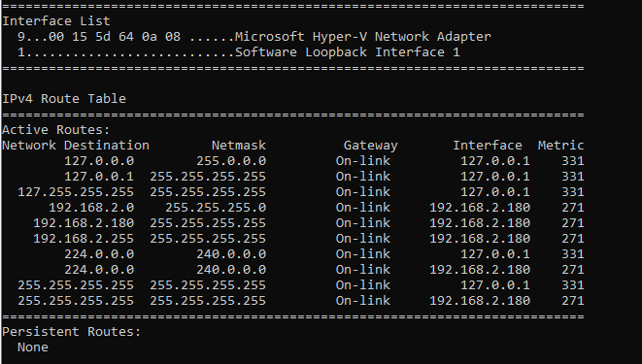This screenshot has width=642, height=364.
Task: Click the 255.255.255.0 netmask value
Action: coord(216,208)
